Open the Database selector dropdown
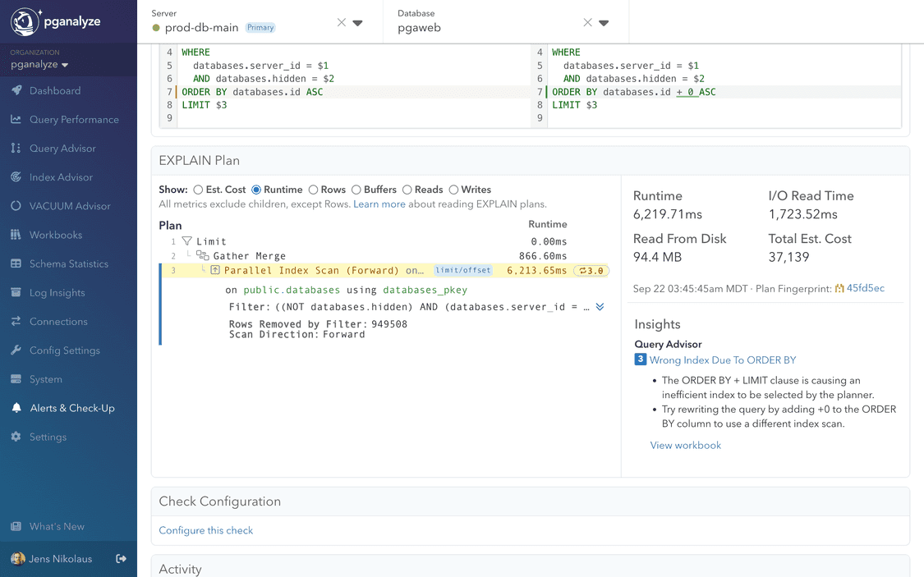 [x=601, y=22]
